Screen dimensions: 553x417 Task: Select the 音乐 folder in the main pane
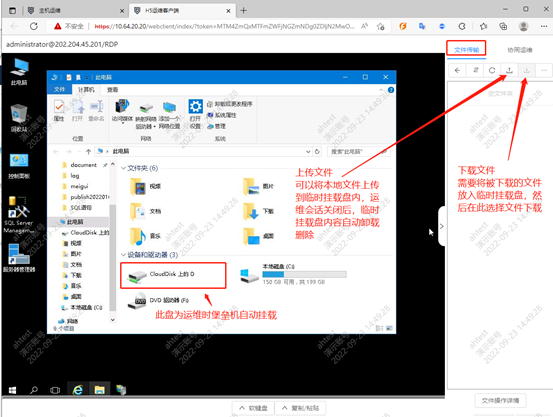(146, 236)
